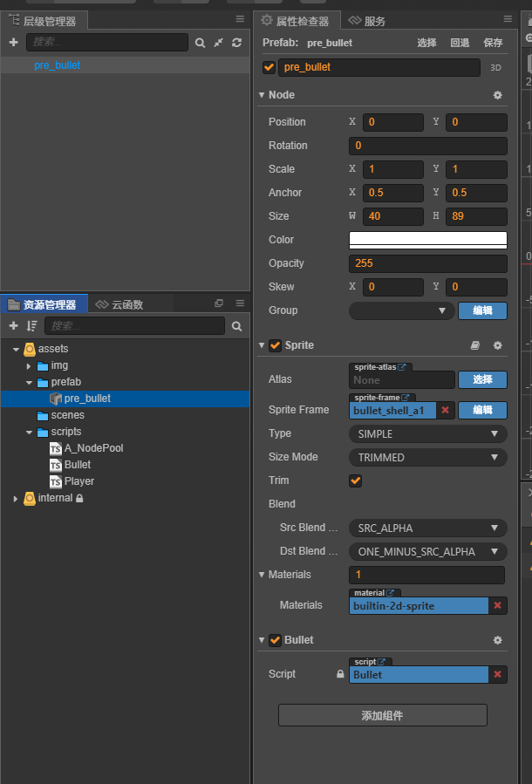
Task: Click the 添加组件 button
Action: 382,715
